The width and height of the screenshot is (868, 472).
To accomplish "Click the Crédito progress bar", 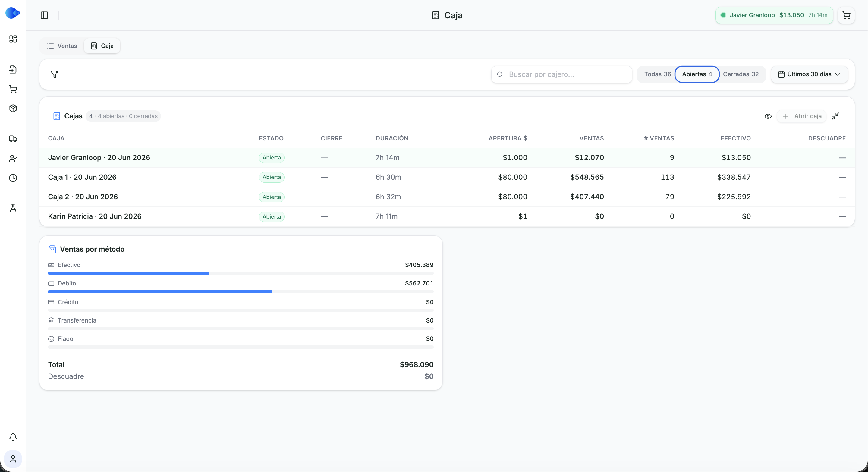I will [241, 310].
